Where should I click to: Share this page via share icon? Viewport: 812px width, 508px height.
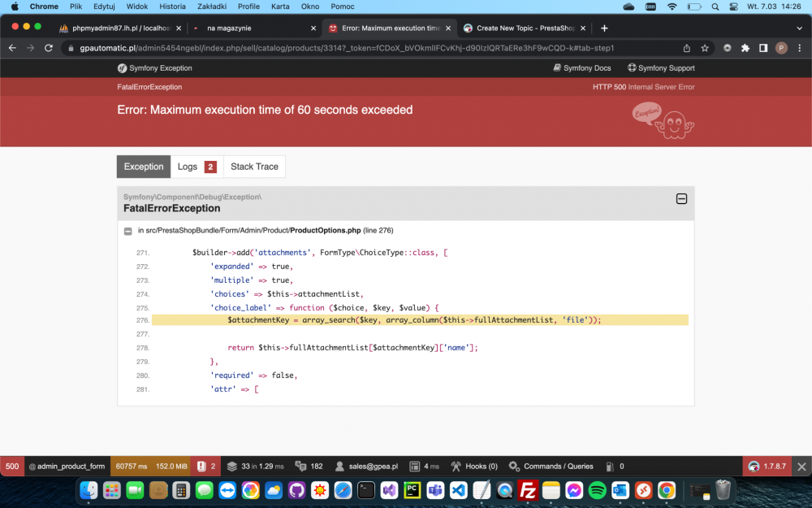point(687,48)
